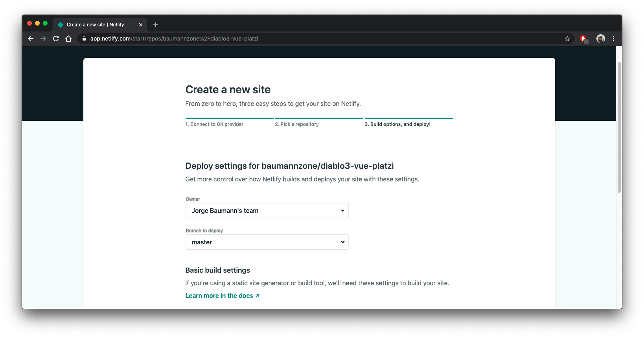Click the macOS green fullscreen button
This screenshot has height=338, width=644.
(x=45, y=24)
